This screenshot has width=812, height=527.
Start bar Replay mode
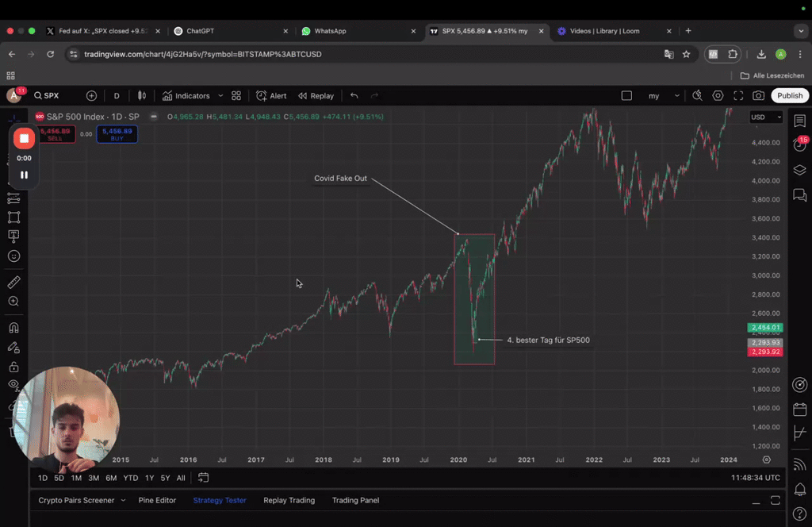[x=316, y=96]
